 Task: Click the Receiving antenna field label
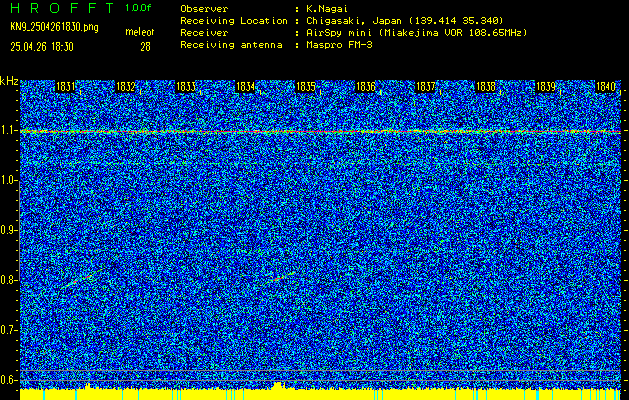[x=231, y=45]
